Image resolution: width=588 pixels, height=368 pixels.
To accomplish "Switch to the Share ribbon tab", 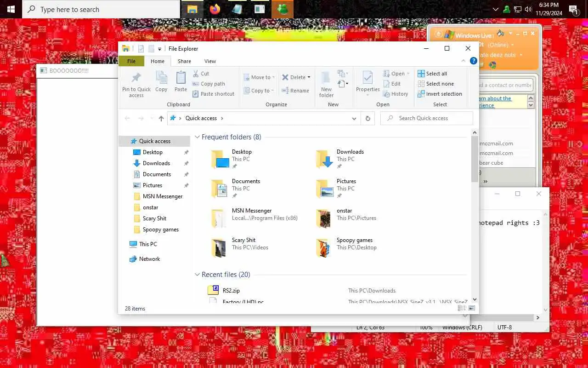I will 184,61.
